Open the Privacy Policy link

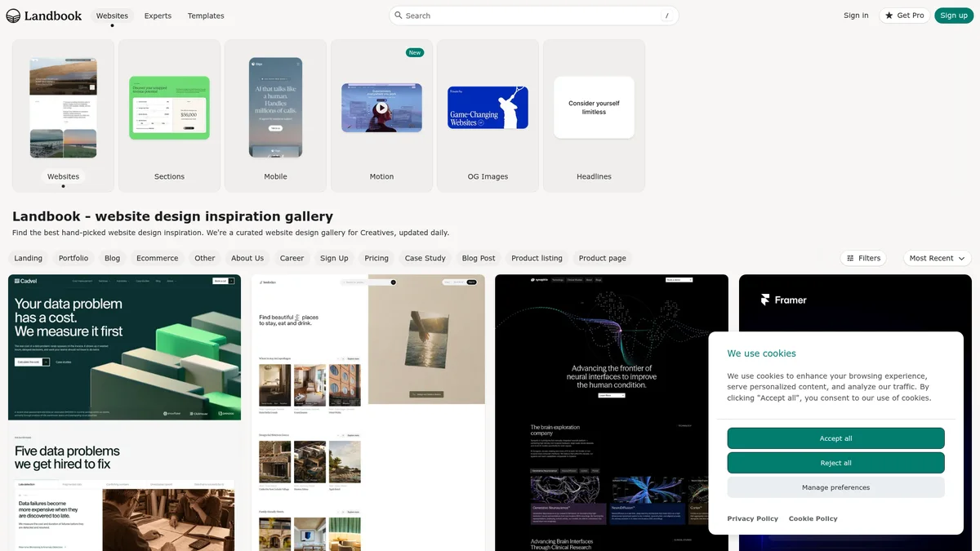tap(753, 518)
